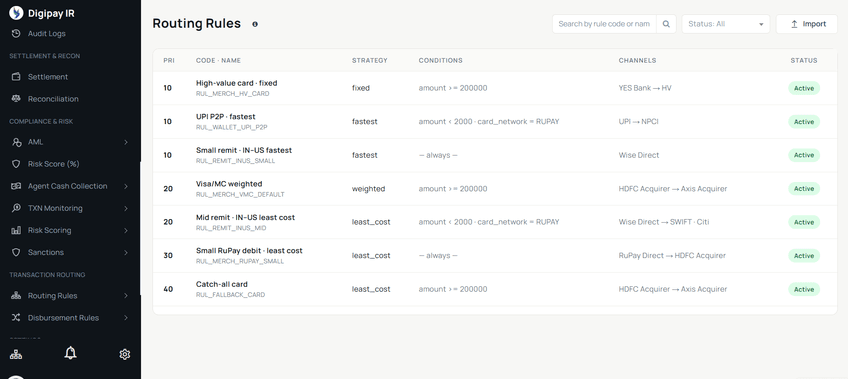The image size is (848, 379).
Task: Open Audit Logs clock icon
Action: [16, 34]
